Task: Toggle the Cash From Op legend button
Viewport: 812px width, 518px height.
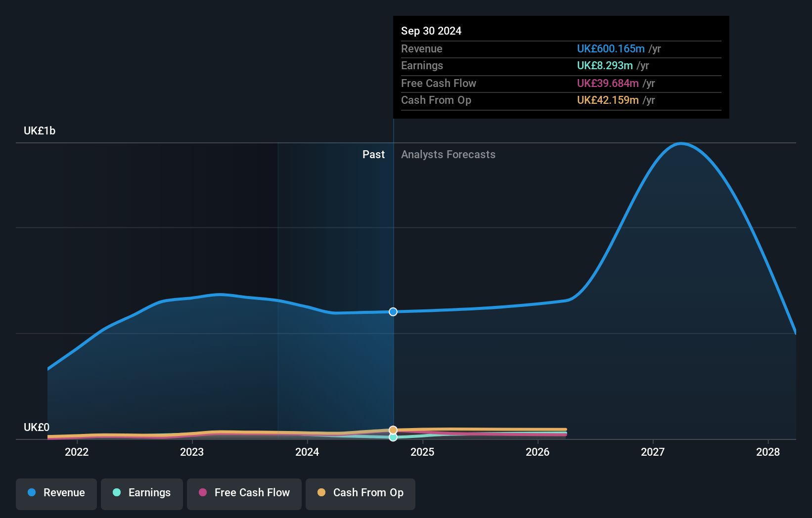Action: point(361,494)
